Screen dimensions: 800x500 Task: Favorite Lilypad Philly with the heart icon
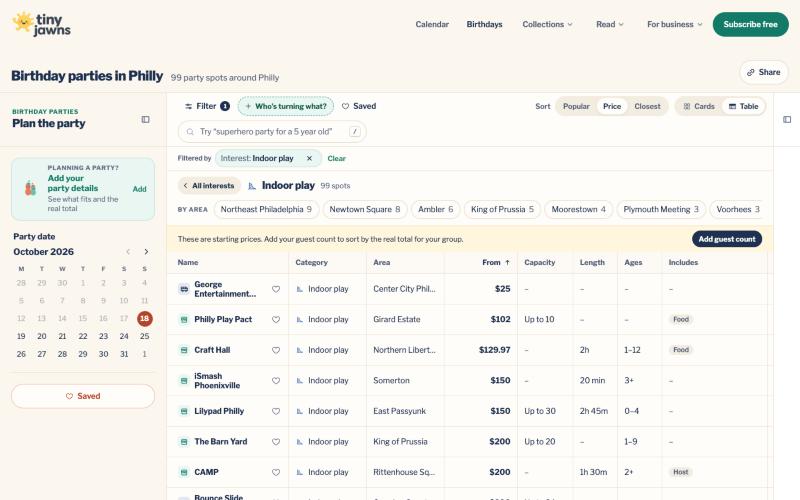tap(276, 411)
